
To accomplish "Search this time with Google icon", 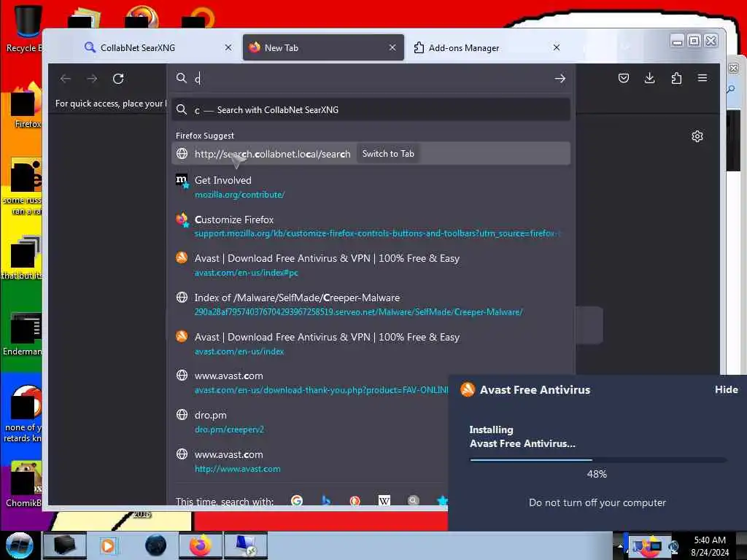I will pos(297,501).
